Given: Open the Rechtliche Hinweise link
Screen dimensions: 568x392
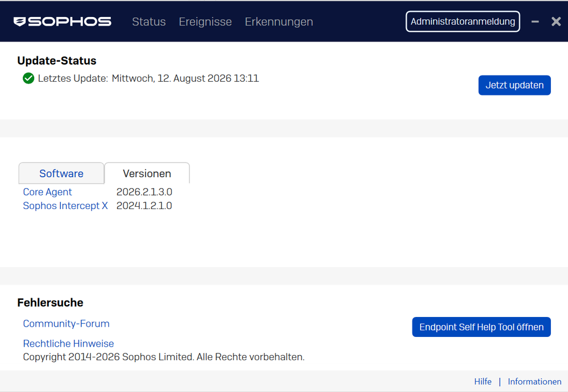Looking at the screenshot, I should point(68,344).
